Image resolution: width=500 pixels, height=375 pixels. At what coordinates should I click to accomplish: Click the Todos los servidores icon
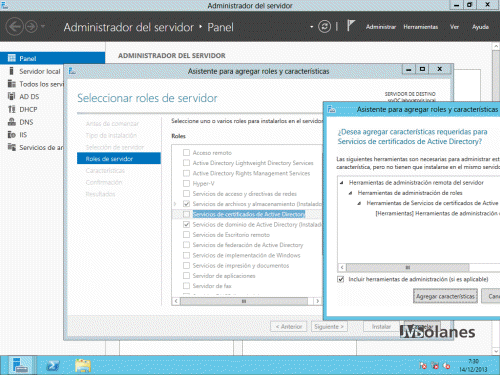12,84
